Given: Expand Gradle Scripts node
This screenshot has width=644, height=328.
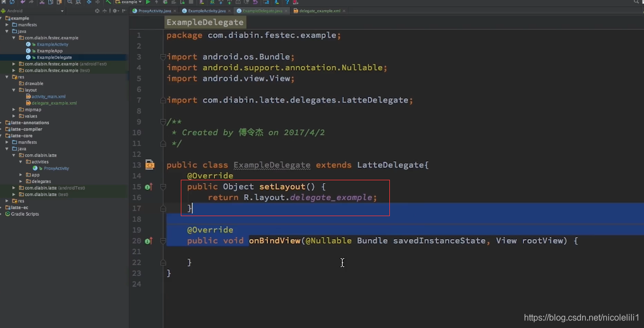Looking at the screenshot, I should [2, 214].
